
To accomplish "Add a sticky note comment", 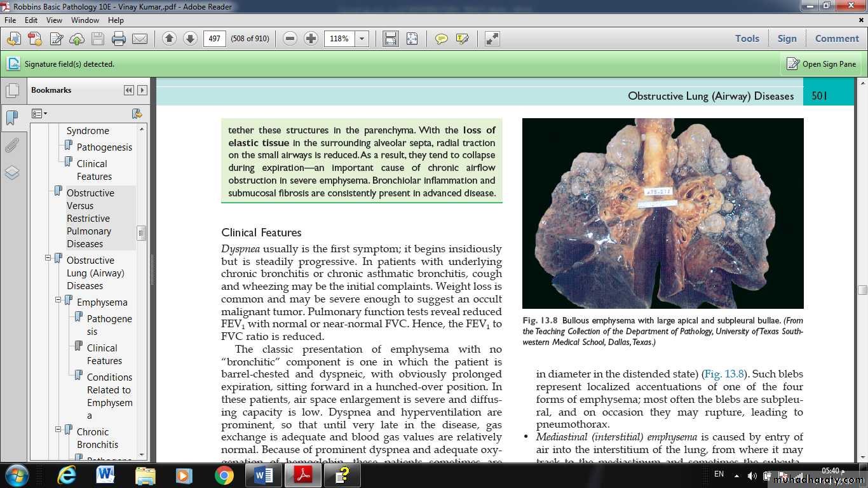I will [441, 39].
